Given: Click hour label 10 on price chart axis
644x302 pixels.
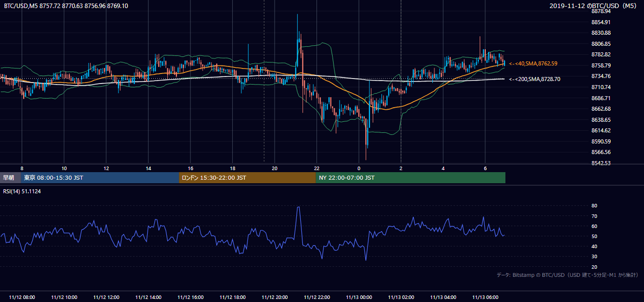Looking at the screenshot, I should tap(64, 168).
